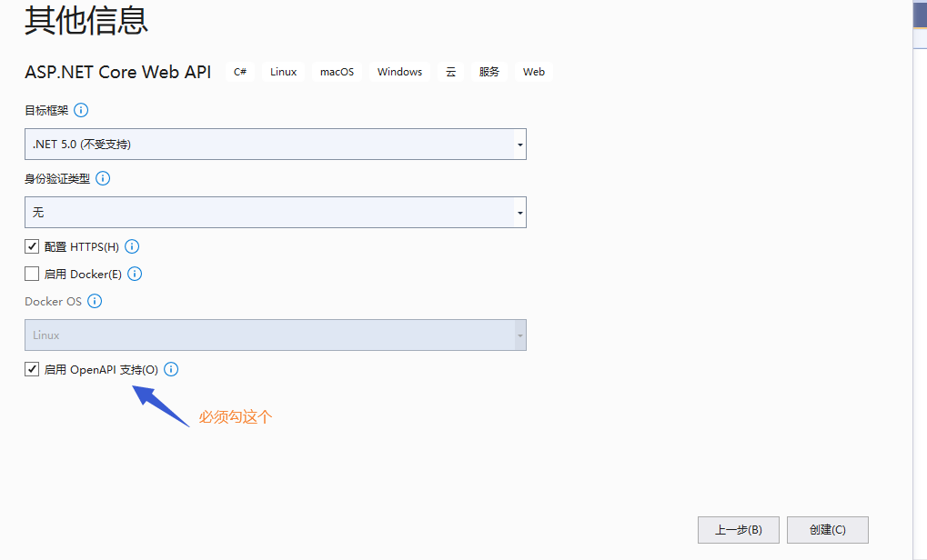Viewport: 927px width, 560px height.
Task: Click info icon beside 启用 Docker(E)
Action: (135, 275)
